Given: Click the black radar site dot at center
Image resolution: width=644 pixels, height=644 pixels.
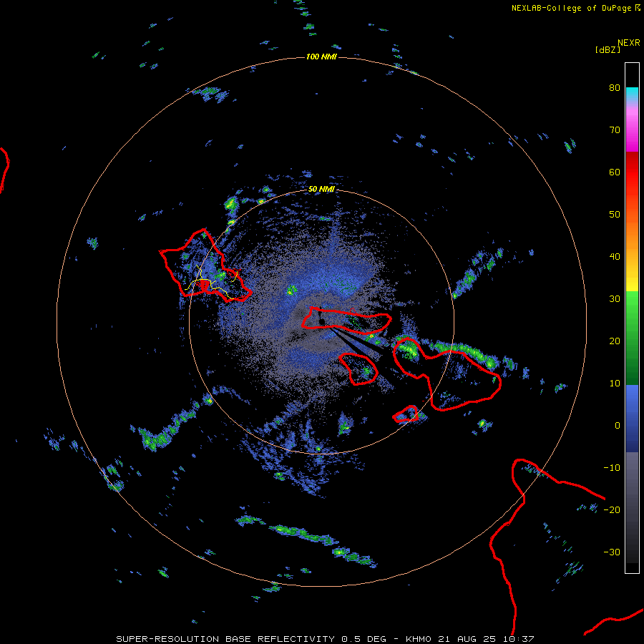Looking at the screenshot, I should [322, 321].
